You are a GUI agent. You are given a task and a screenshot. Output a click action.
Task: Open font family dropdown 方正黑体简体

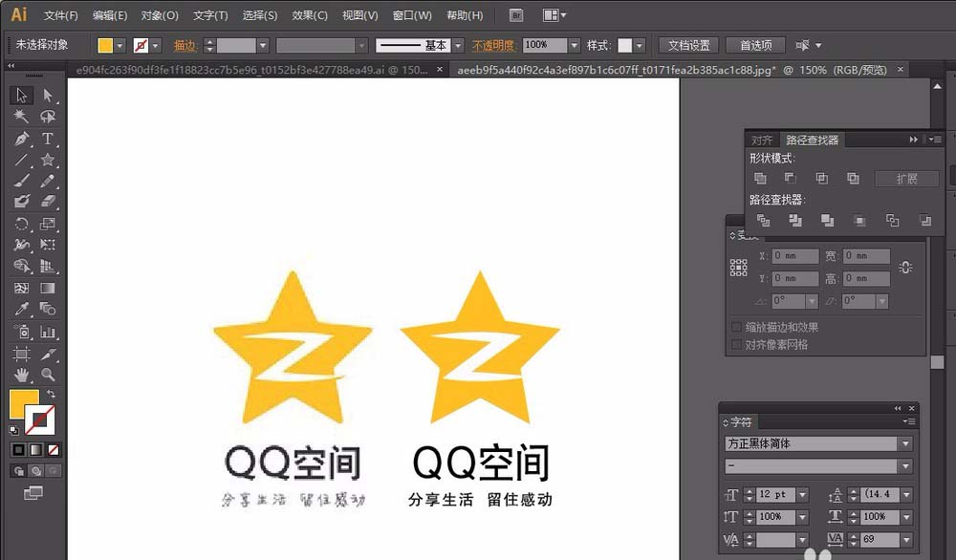[x=905, y=443]
